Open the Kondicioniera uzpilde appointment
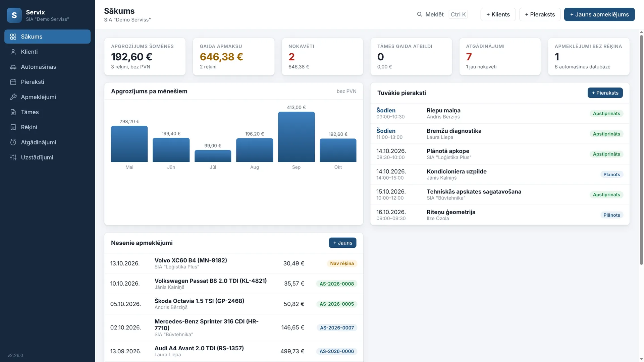The height and width of the screenshot is (362, 644). pyautogui.click(x=499, y=174)
